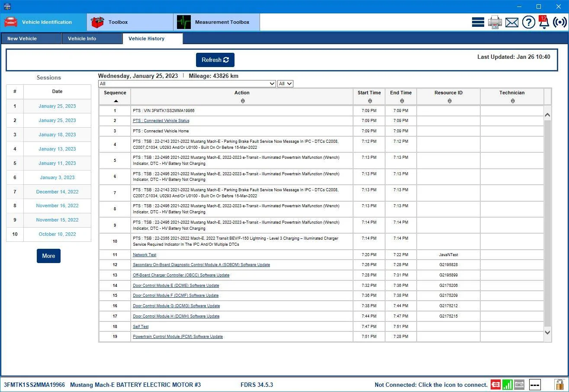The height and width of the screenshot is (392, 569).
Task: Click the VIN in the status bar
Action: 35,385
